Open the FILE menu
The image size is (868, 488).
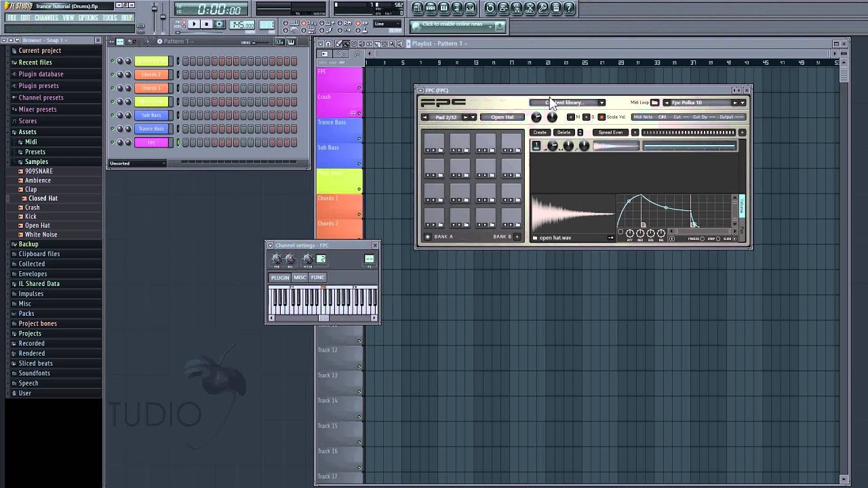[x=11, y=18]
